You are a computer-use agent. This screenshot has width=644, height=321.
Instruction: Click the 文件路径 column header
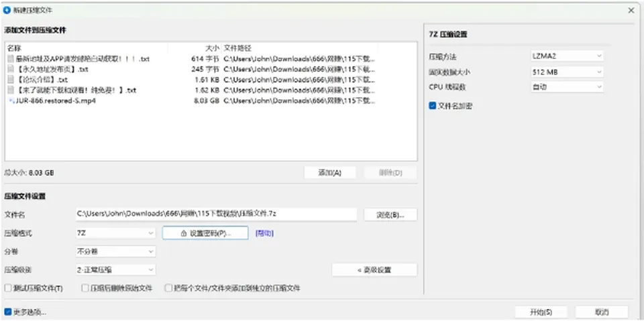299,48
